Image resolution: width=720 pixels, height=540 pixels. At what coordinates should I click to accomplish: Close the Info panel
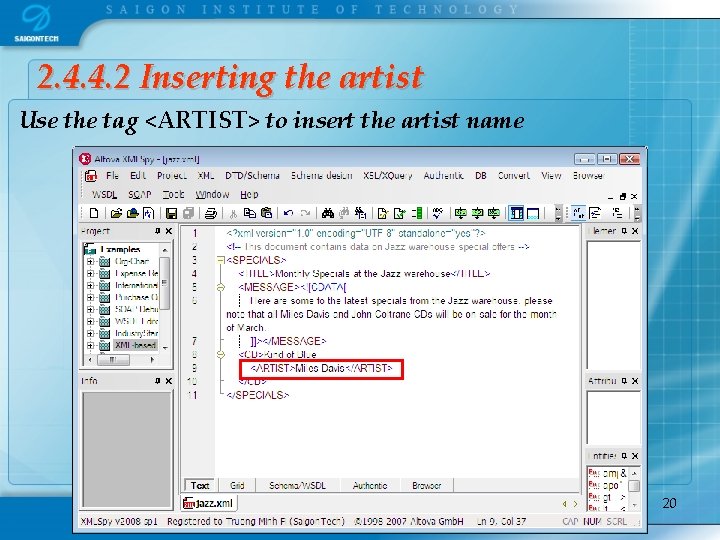[x=169, y=381]
